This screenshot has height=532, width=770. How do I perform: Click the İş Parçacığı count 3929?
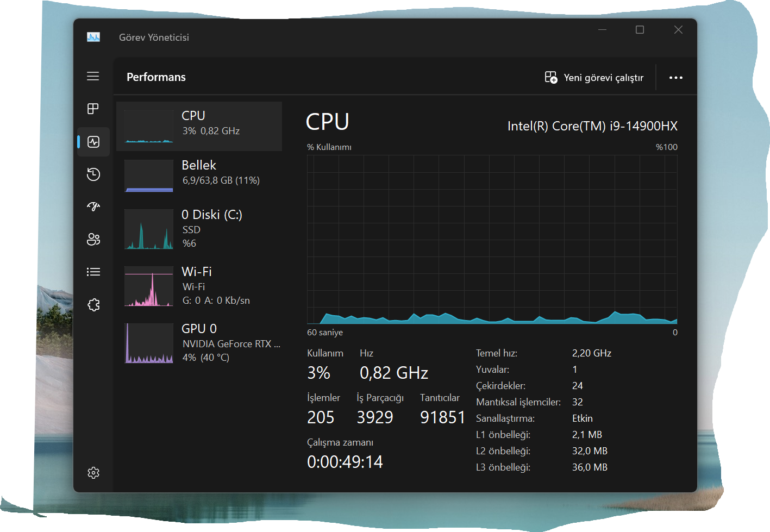pyautogui.click(x=375, y=417)
